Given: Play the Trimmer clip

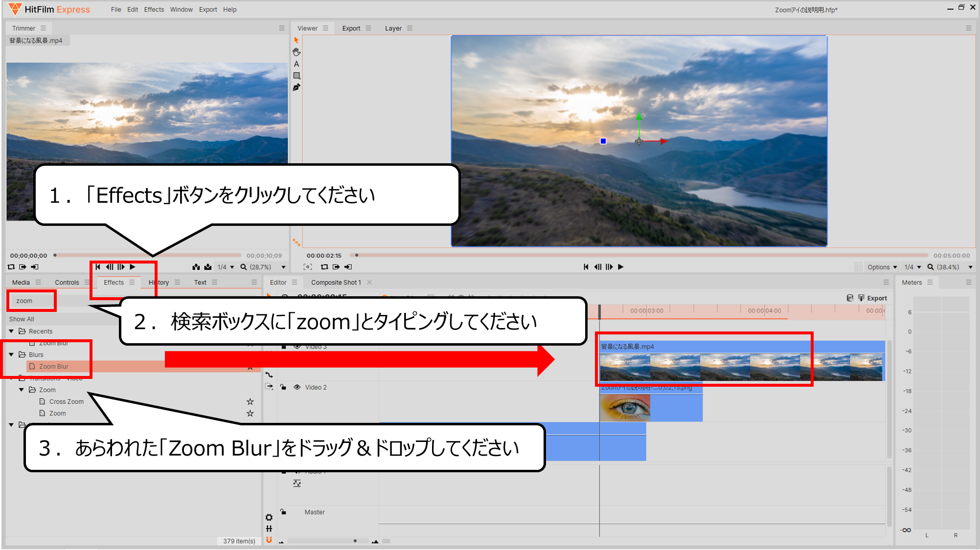Looking at the screenshot, I should [x=133, y=267].
